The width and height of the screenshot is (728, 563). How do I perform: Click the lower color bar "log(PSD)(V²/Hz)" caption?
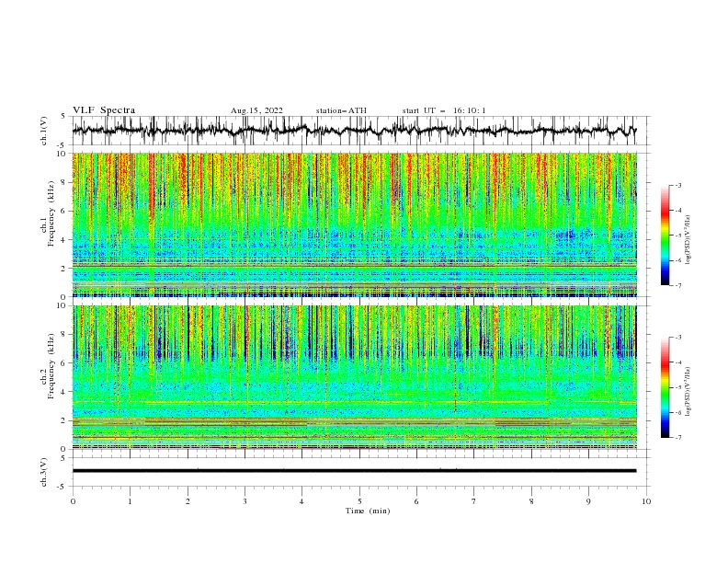(688, 391)
